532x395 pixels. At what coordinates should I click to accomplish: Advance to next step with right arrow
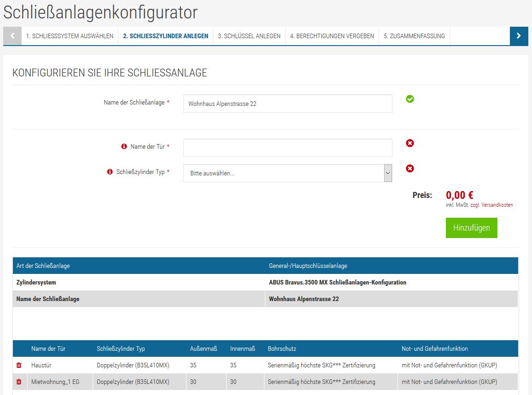click(x=519, y=36)
